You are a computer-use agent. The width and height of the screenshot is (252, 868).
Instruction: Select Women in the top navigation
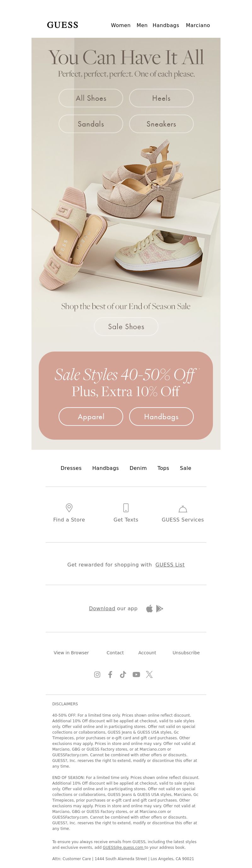click(121, 25)
